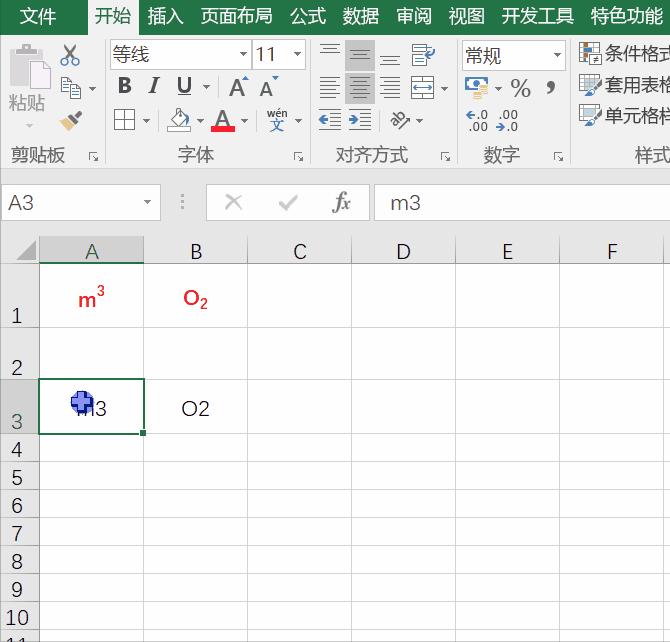Increase font size with large A

tap(238, 87)
